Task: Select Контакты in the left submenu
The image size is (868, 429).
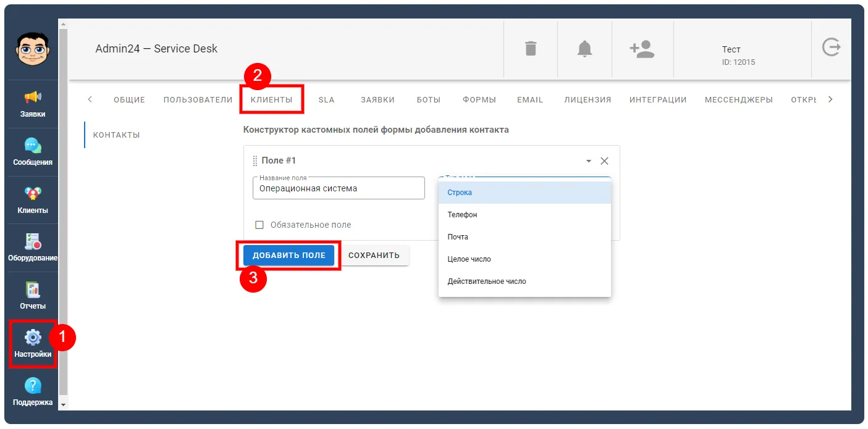Action: point(116,135)
